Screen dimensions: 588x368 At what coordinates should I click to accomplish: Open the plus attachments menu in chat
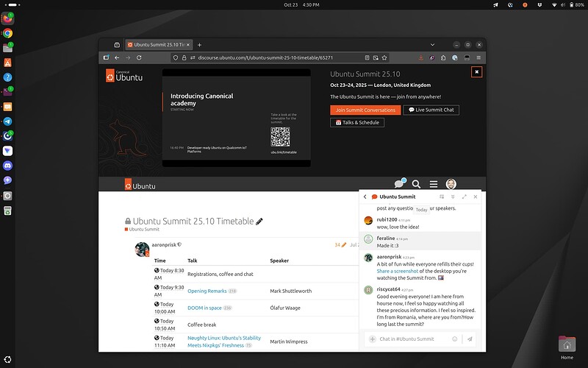(373, 339)
